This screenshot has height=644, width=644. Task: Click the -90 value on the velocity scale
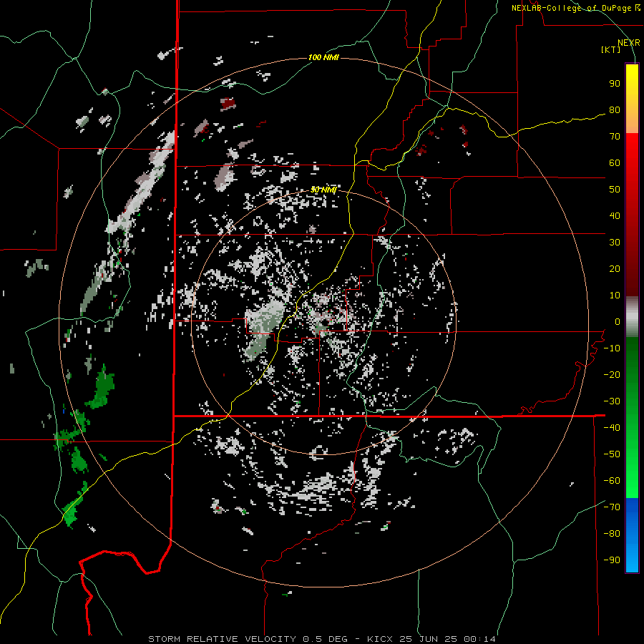[x=612, y=560]
